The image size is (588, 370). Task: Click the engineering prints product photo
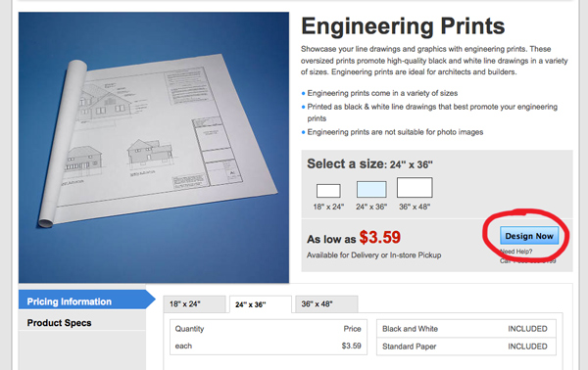coord(154,147)
